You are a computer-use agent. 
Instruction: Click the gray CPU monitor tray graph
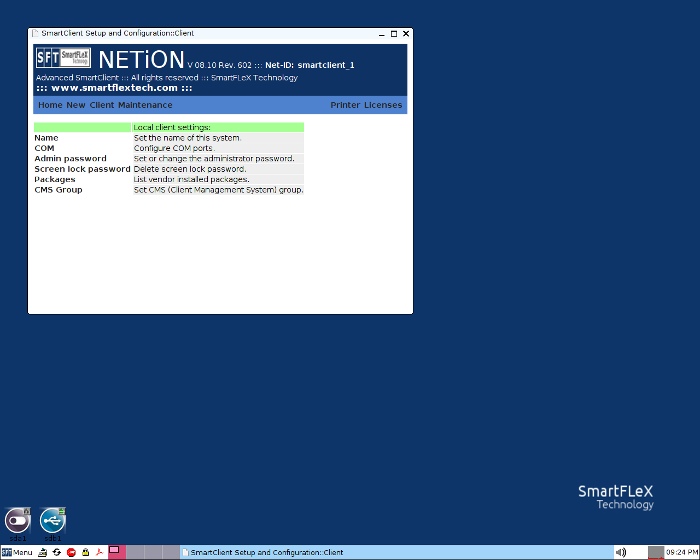[x=656, y=552]
